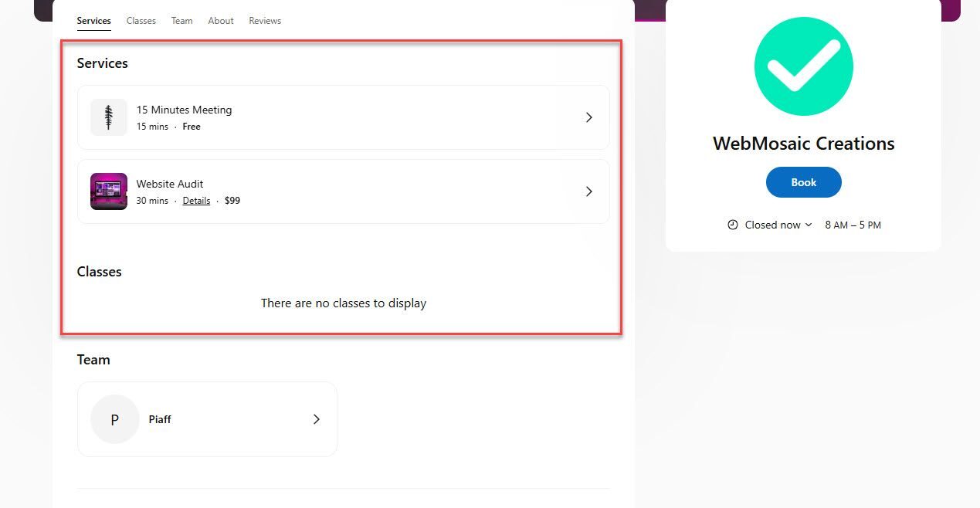Select the Team tab in the navigation

(x=181, y=21)
